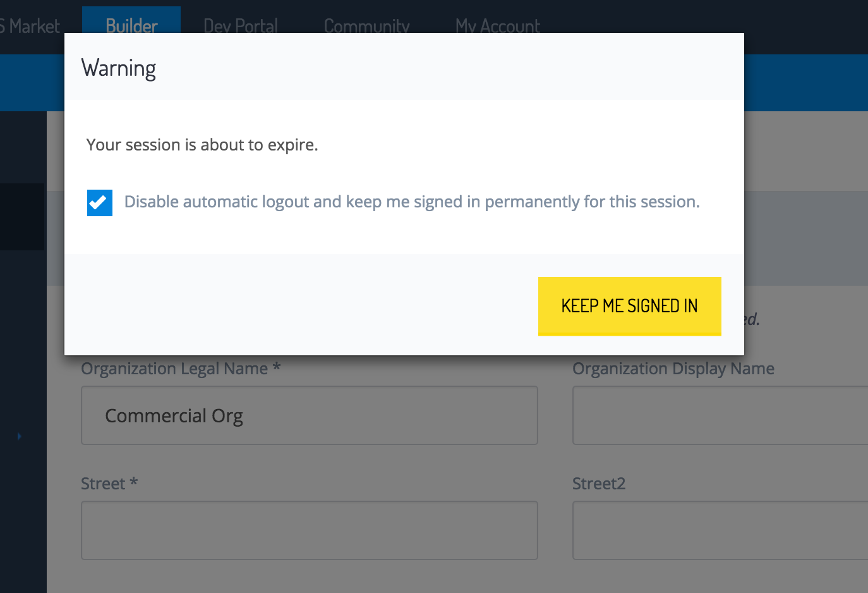The height and width of the screenshot is (593, 868).
Task: Expand the sidebar with the small arrow
Action: [19, 436]
